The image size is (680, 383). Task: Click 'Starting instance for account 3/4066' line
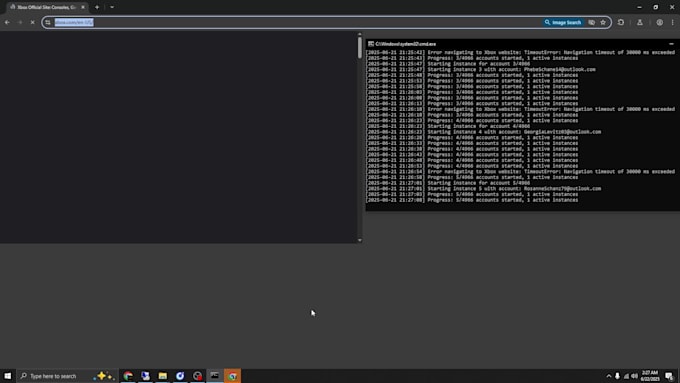(x=448, y=64)
